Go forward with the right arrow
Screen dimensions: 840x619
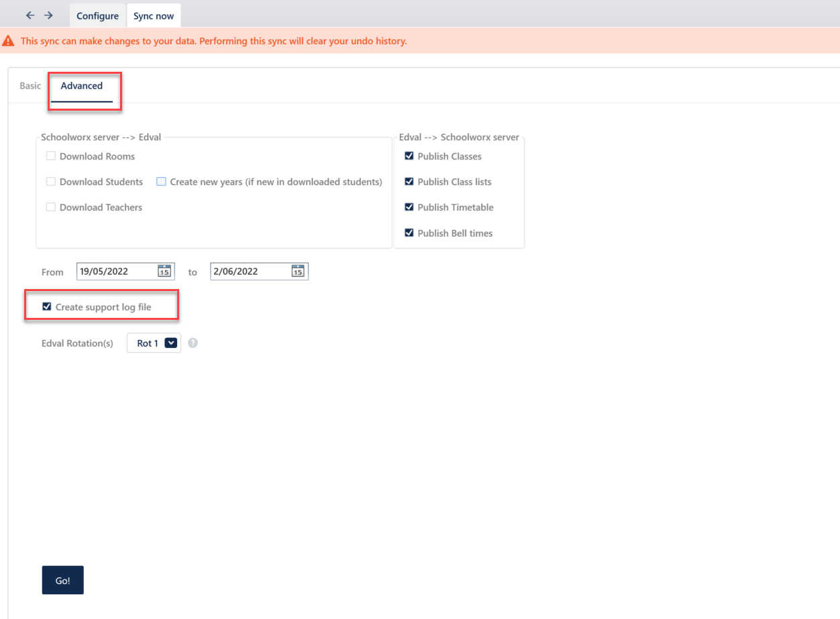tap(48, 15)
